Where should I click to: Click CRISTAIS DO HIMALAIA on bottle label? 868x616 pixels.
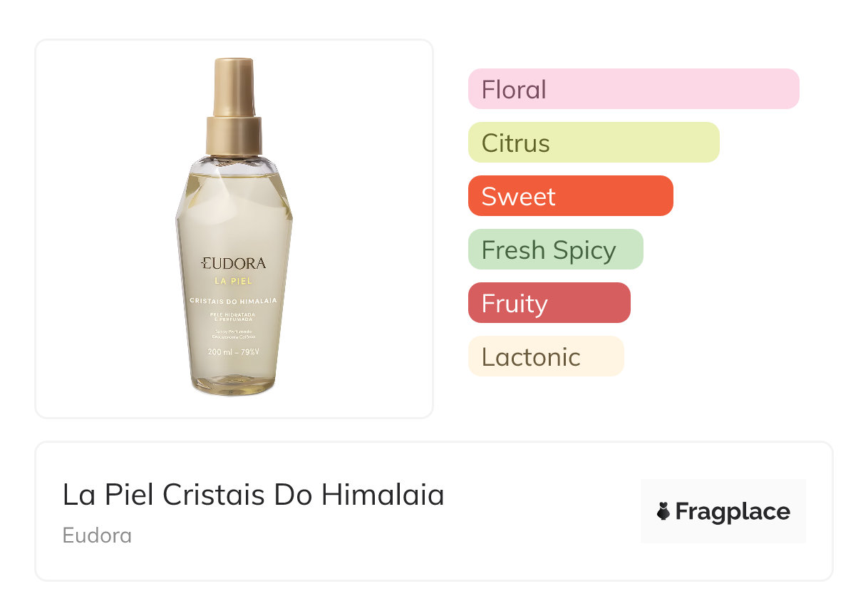(234, 301)
